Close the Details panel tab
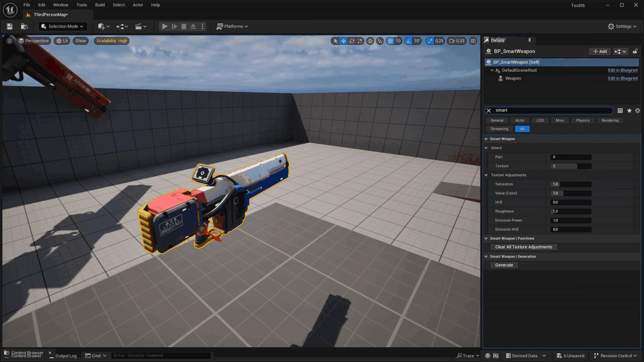The width and height of the screenshot is (644, 362). tap(529, 40)
